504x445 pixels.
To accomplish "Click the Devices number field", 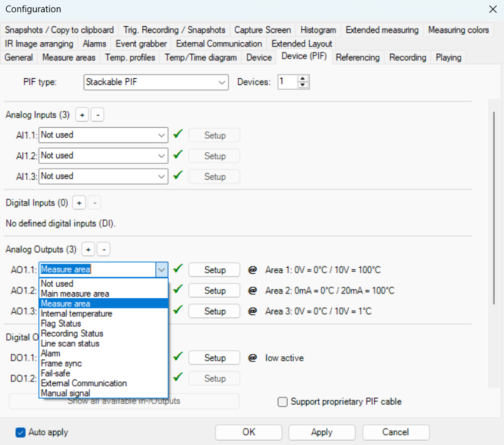I will [288, 82].
